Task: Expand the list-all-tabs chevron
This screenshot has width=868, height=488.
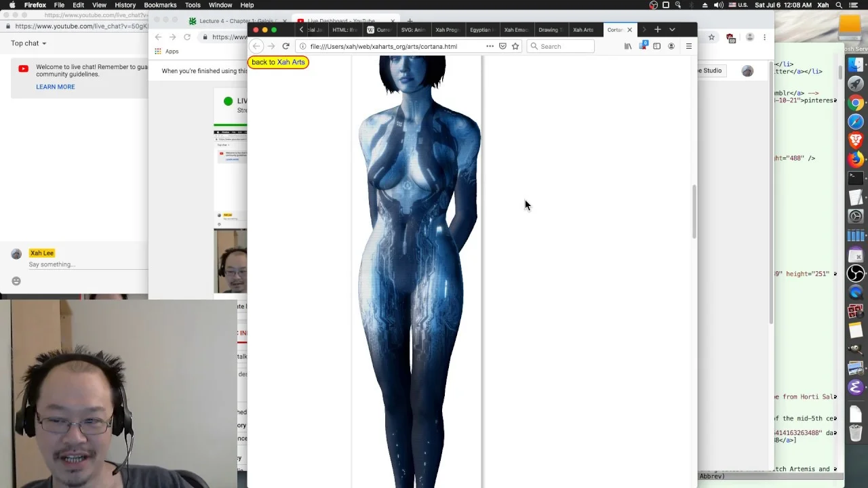Action: click(x=672, y=30)
